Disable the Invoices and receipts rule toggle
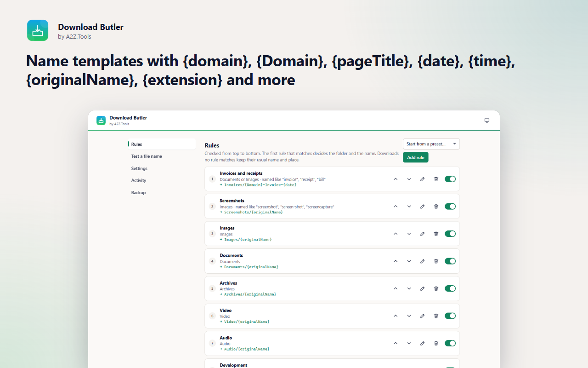Viewport: 588px width, 368px height. click(x=450, y=179)
